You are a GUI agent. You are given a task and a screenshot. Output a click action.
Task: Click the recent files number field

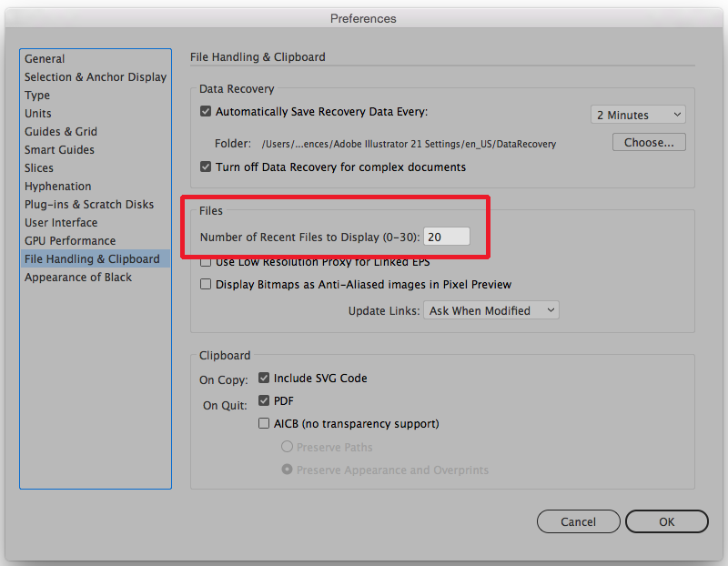point(446,236)
